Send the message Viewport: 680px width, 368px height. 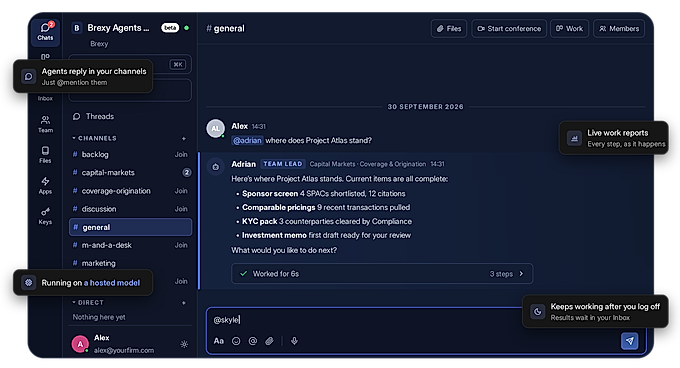click(x=630, y=341)
